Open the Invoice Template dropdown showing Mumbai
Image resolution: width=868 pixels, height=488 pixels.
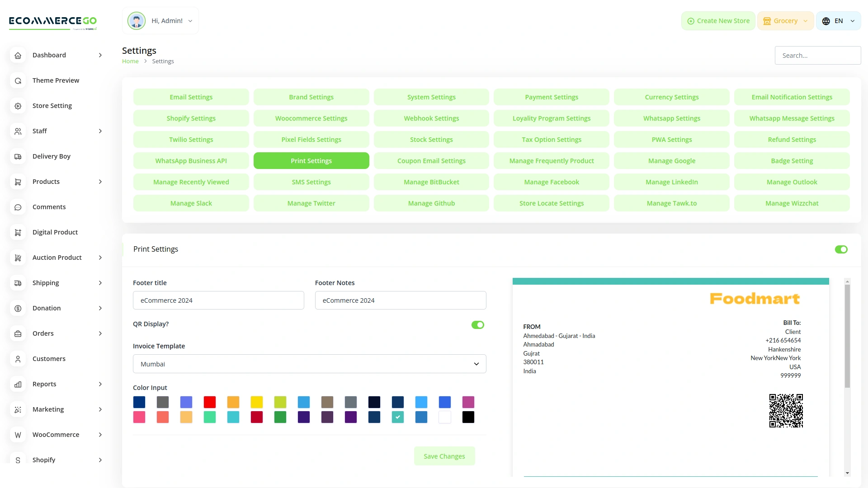309,364
